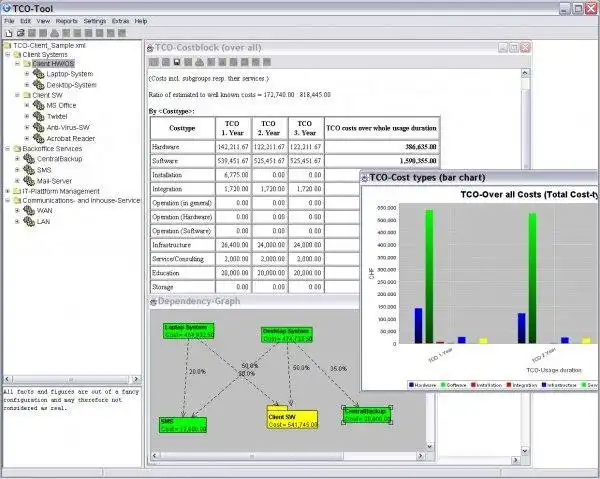
Task: Collapse the Client Systems tree node
Action: click(8, 55)
